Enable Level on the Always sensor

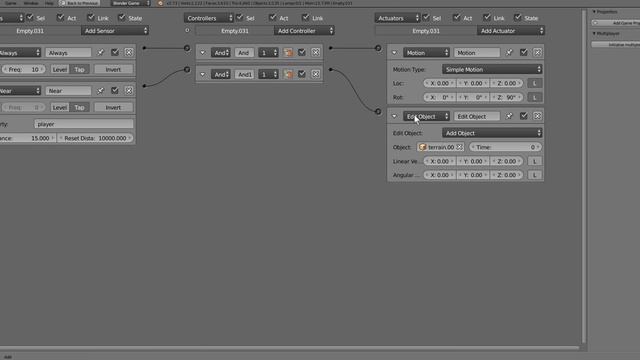point(60,69)
